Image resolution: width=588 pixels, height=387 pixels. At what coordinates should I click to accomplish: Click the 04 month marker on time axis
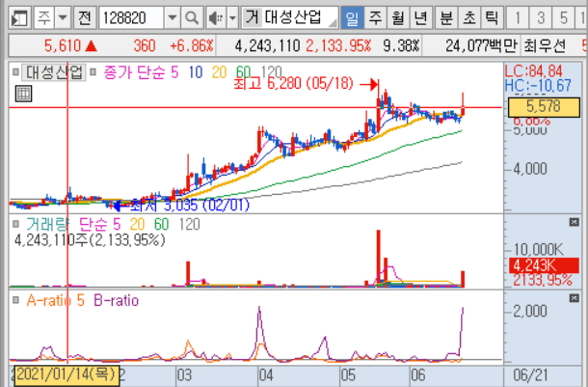click(265, 375)
